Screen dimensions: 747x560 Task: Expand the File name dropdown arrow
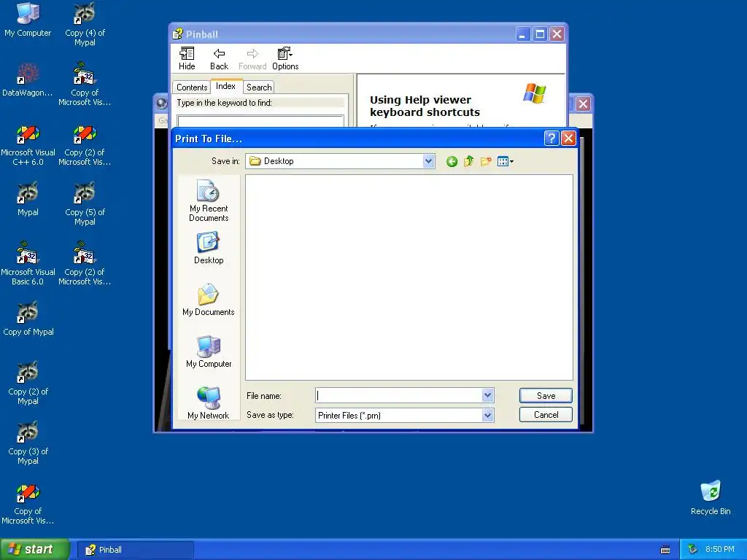tap(487, 395)
